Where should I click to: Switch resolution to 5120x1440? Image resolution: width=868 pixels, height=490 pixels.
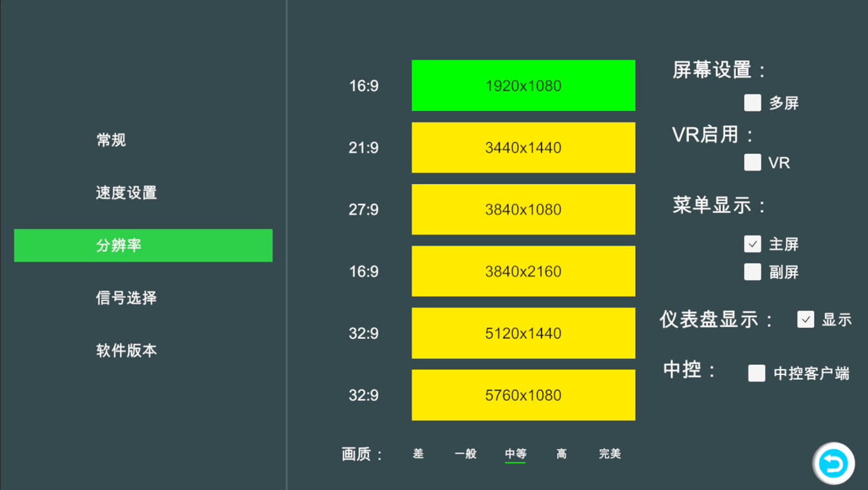pyautogui.click(x=523, y=333)
